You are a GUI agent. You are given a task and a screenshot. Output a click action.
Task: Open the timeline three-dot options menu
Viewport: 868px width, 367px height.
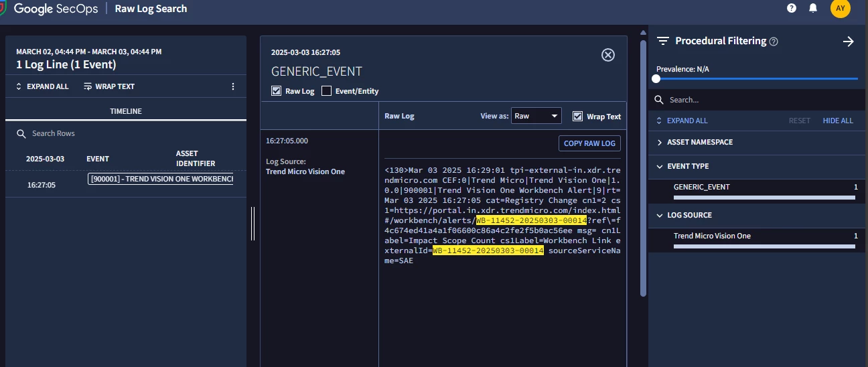[x=233, y=86]
